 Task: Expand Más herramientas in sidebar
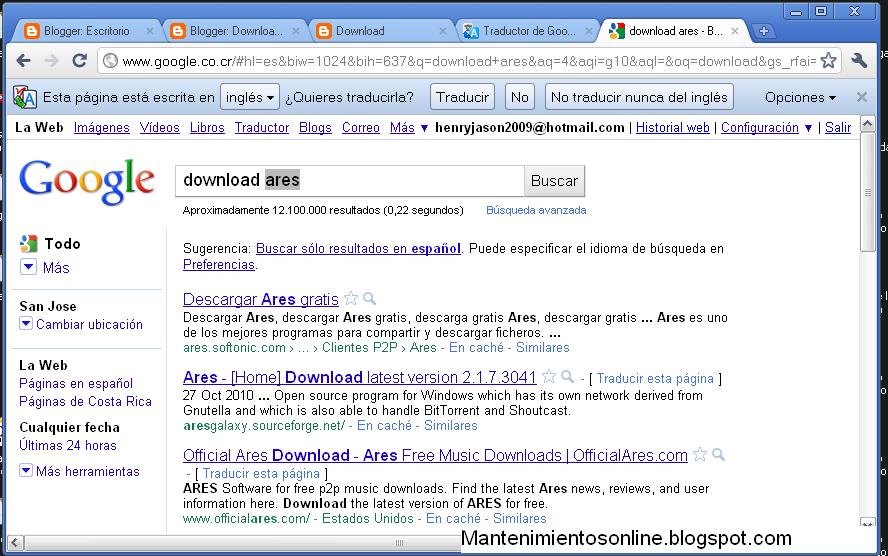click(x=25, y=470)
